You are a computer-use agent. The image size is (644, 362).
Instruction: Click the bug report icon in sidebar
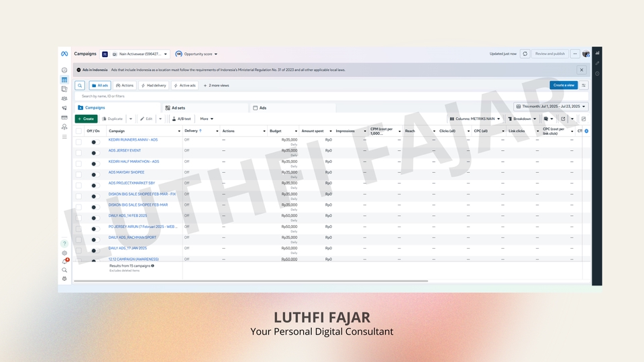point(64,279)
